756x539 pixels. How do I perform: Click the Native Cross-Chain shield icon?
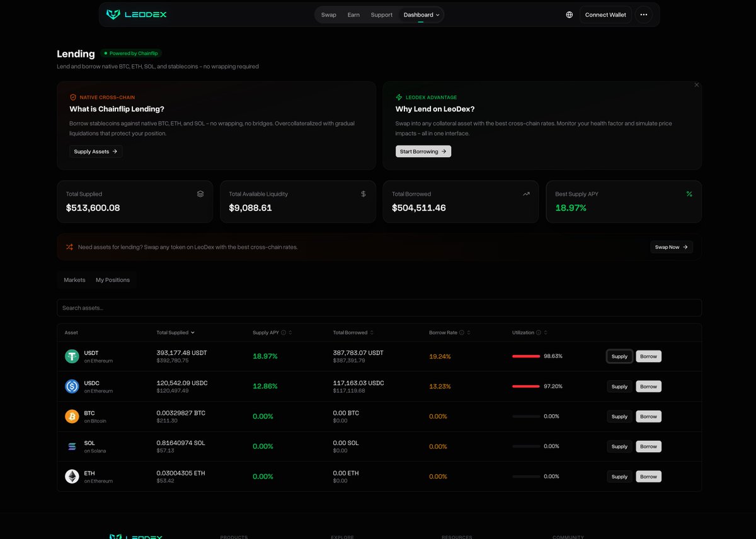coord(73,98)
